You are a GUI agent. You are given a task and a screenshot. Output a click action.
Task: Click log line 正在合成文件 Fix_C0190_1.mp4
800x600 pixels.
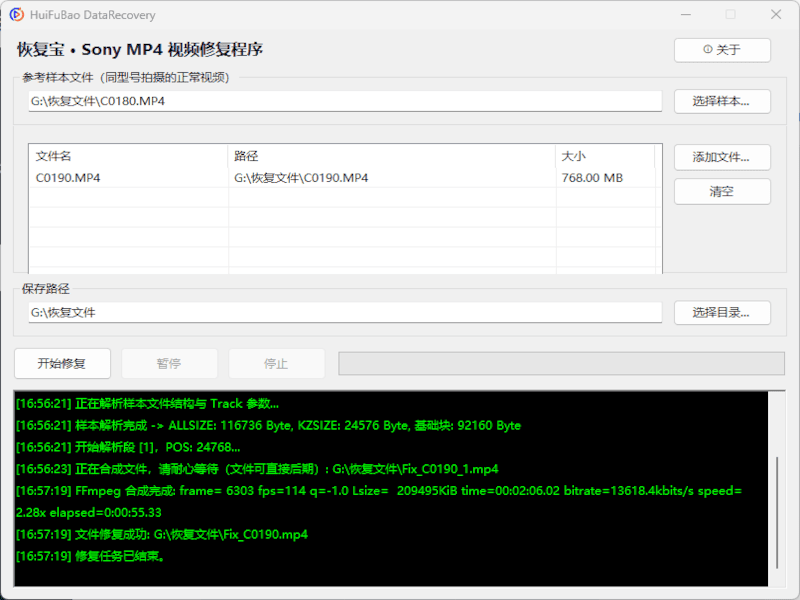point(257,469)
